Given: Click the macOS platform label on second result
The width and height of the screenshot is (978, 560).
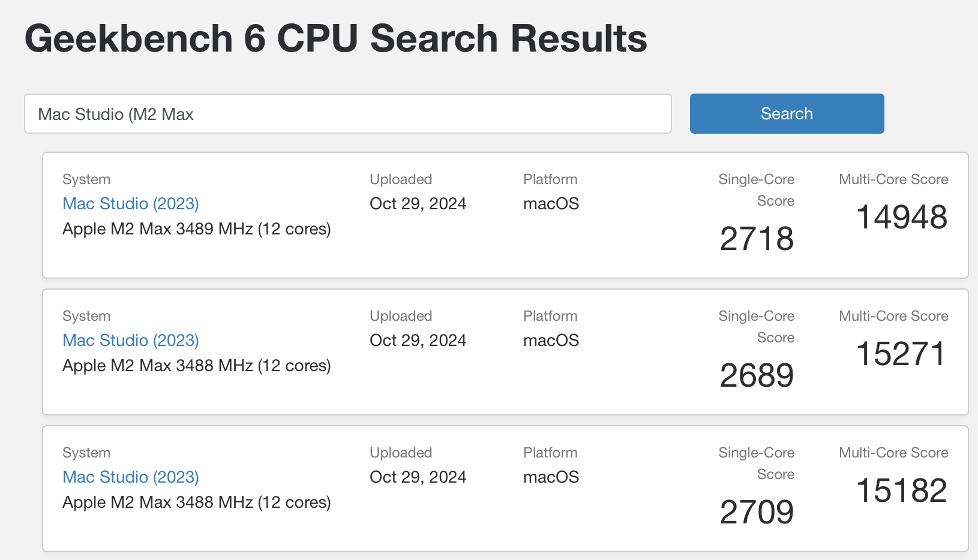Looking at the screenshot, I should tap(550, 340).
